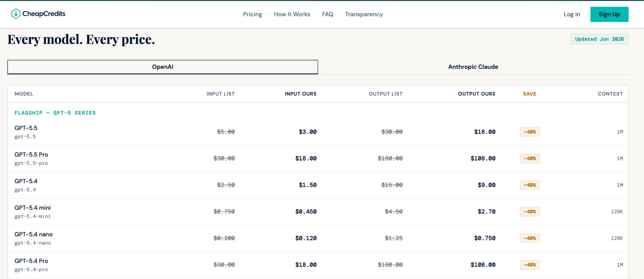Click the CONTEXT column header
This screenshot has width=644, height=279.
click(x=610, y=94)
